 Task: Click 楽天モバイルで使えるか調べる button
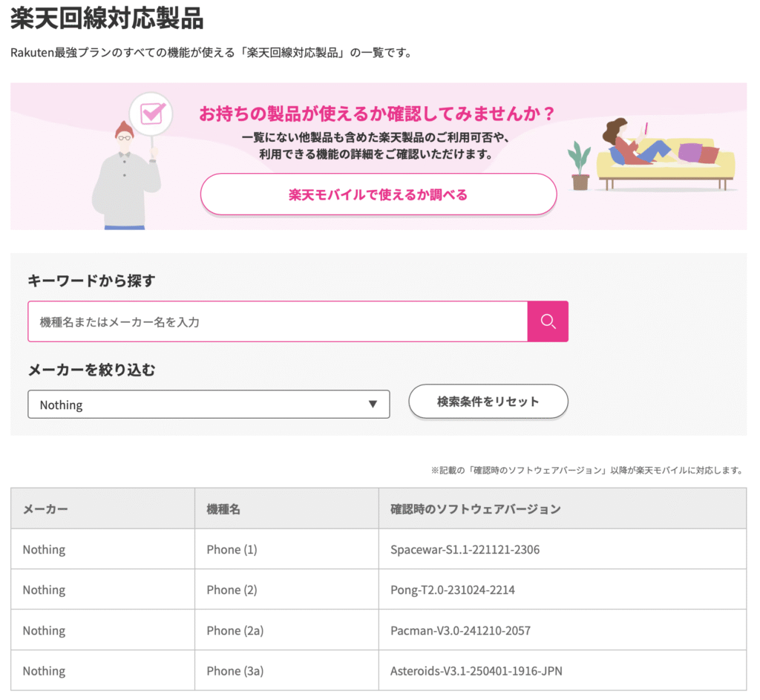(x=378, y=194)
